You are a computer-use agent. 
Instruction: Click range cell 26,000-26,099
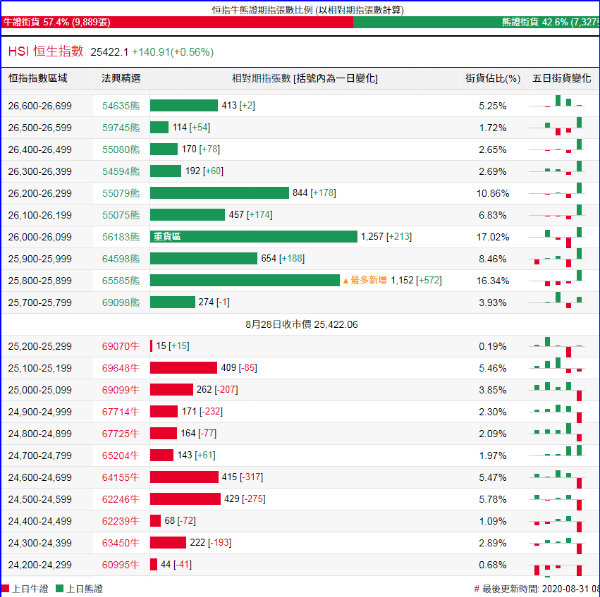pos(40,237)
